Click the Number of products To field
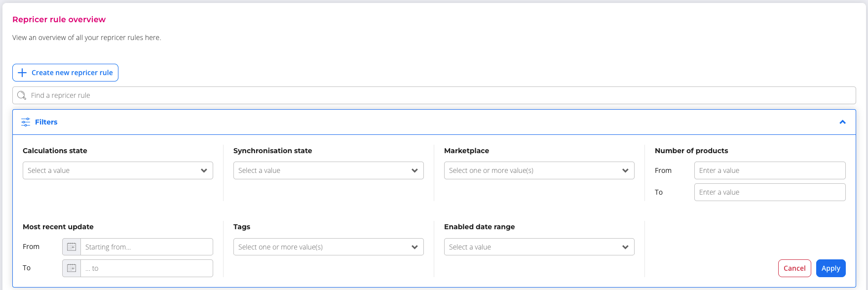 [769, 192]
